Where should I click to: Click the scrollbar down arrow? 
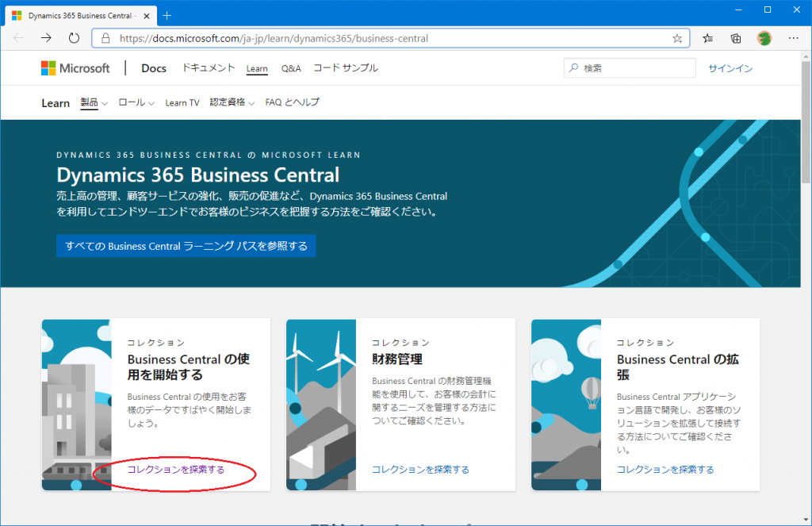pos(806,520)
